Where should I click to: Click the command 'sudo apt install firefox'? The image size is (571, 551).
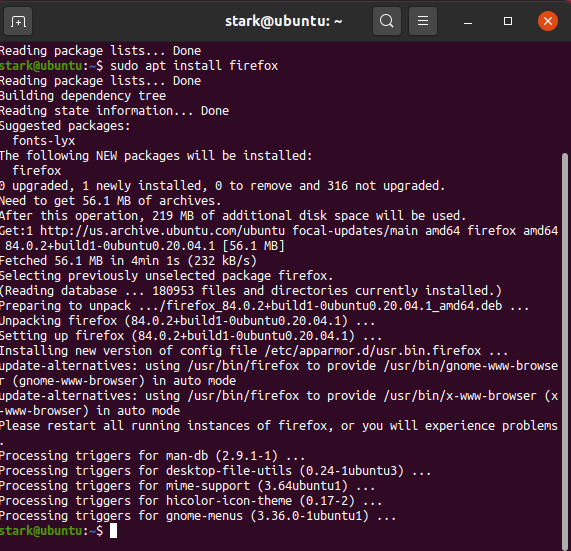[x=194, y=66]
